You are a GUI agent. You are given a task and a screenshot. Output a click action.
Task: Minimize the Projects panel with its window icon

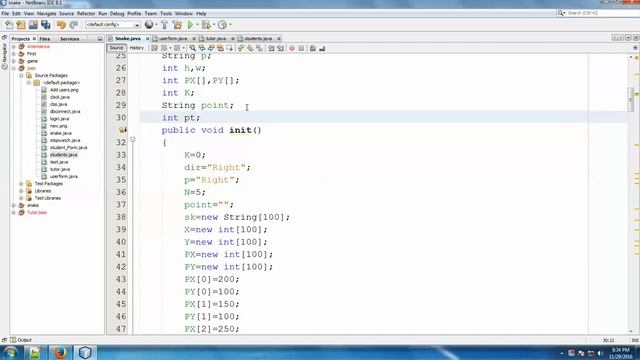coord(100,39)
